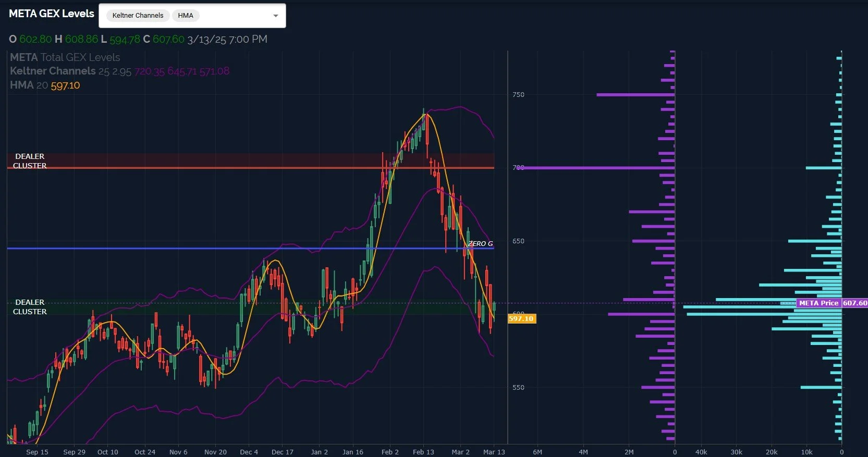The height and width of the screenshot is (457, 868).
Task: Click the 10k volume axis label
Action: (806, 452)
